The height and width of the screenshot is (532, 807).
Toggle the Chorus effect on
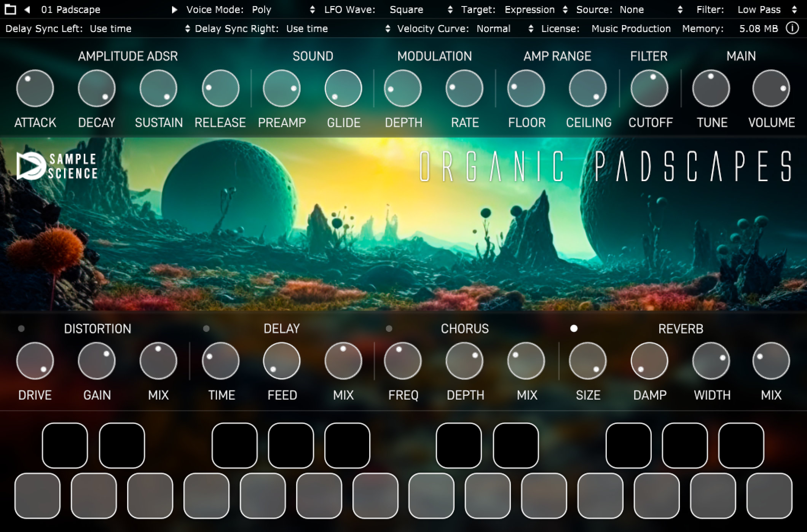[389, 328]
